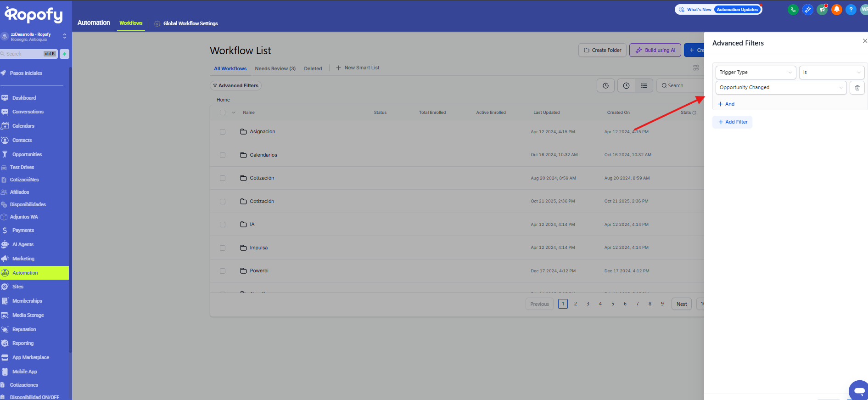Image resolution: width=868 pixels, height=400 pixels.
Task: Click the quick add plus icon beside search
Action: (x=65, y=54)
